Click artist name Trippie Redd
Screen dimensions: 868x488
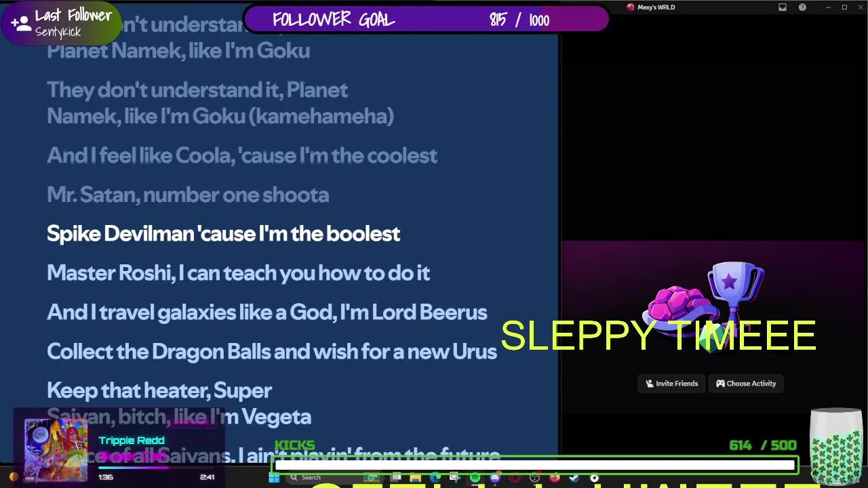[x=132, y=441]
